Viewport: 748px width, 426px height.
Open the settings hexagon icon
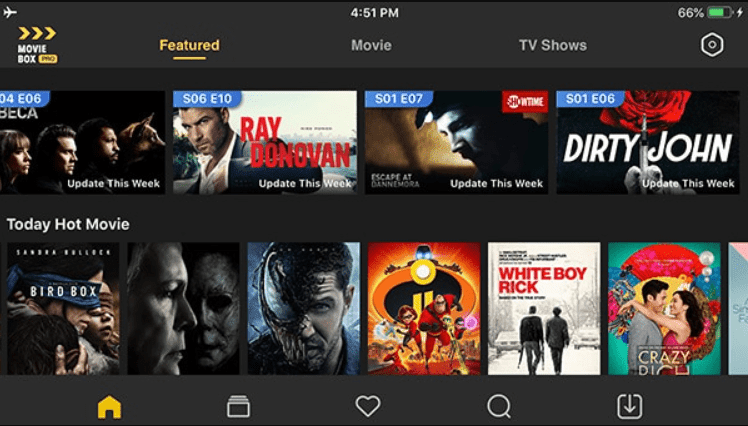click(712, 45)
